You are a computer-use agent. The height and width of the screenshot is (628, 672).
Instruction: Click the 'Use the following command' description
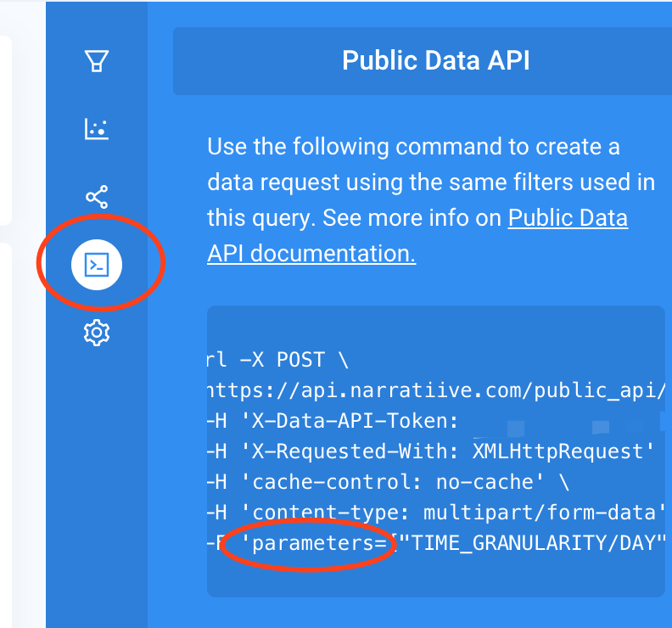[431, 199]
